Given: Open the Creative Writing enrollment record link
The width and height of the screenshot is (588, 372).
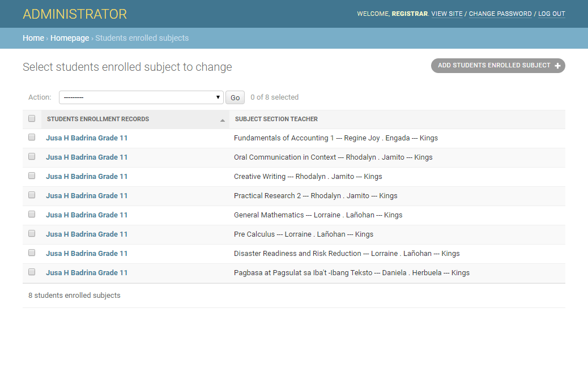Looking at the screenshot, I should [86, 176].
